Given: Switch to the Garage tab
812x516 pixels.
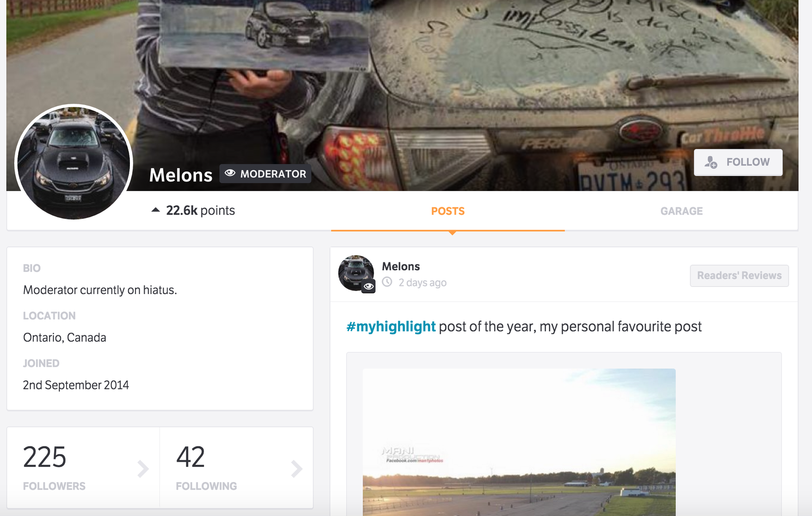Looking at the screenshot, I should coord(682,211).
